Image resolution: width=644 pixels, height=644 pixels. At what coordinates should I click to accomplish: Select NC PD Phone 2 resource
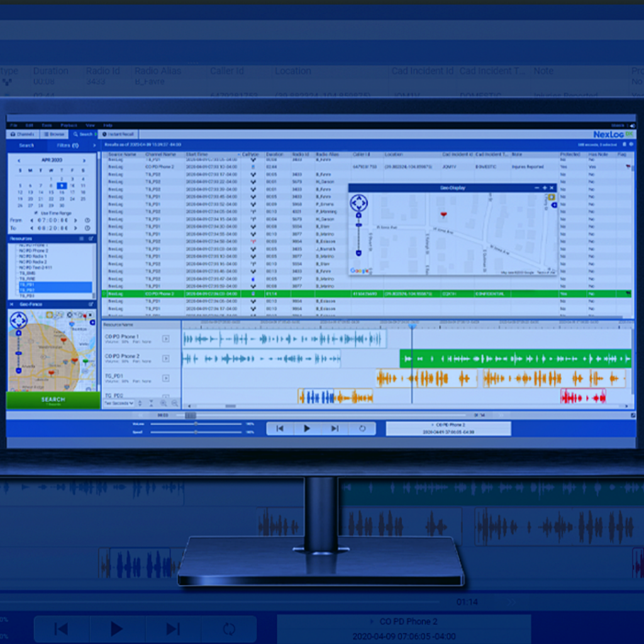click(34, 250)
